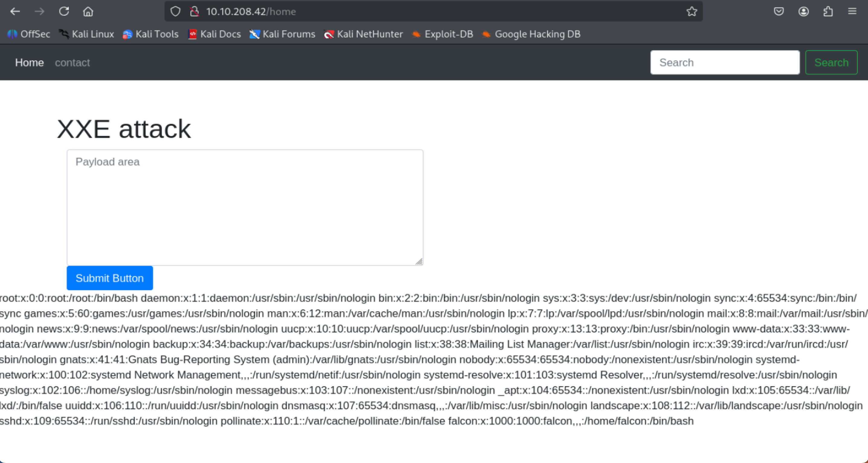Reload the current page
Image resolution: width=868 pixels, height=463 pixels.
coord(64,11)
